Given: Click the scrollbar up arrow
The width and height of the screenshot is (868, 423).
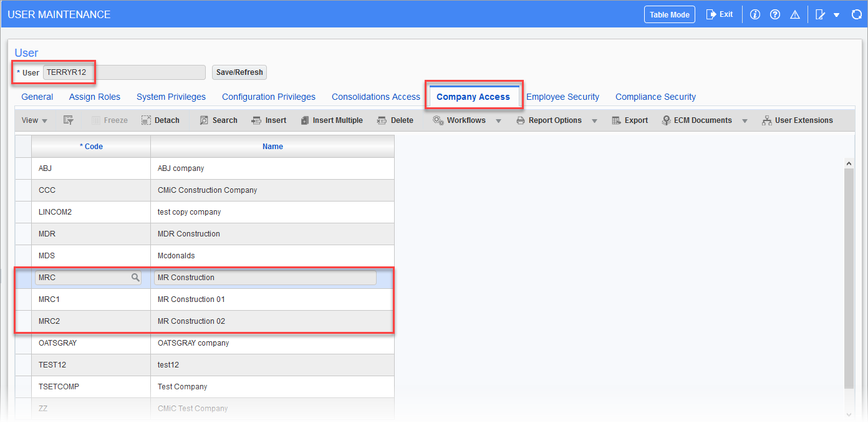Looking at the screenshot, I should [849, 163].
